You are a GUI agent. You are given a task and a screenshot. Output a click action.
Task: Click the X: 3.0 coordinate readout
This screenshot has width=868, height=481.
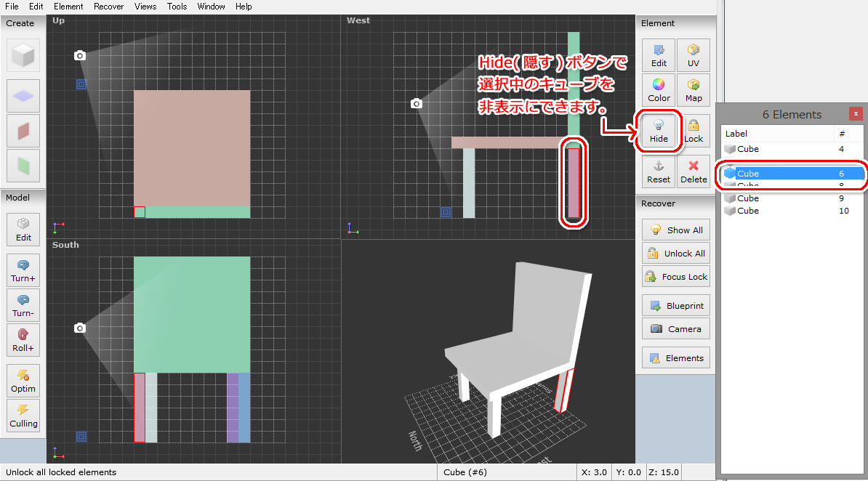(x=594, y=472)
